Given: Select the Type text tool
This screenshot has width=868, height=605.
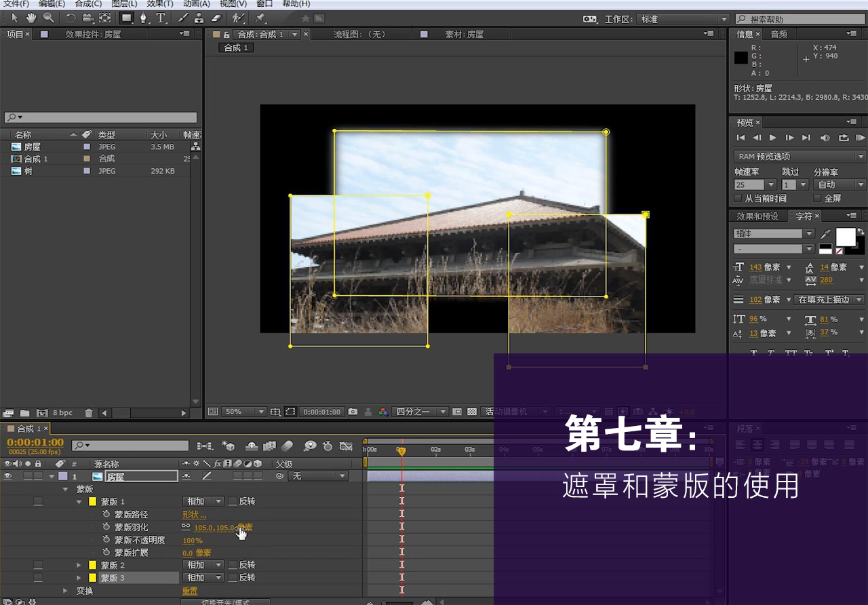Looking at the screenshot, I should pyautogui.click(x=161, y=18).
